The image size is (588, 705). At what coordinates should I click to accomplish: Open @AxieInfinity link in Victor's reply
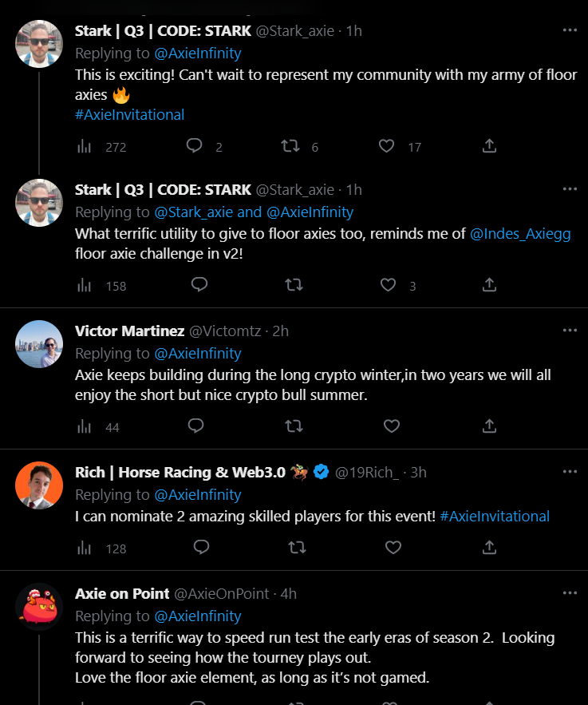[x=198, y=354]
